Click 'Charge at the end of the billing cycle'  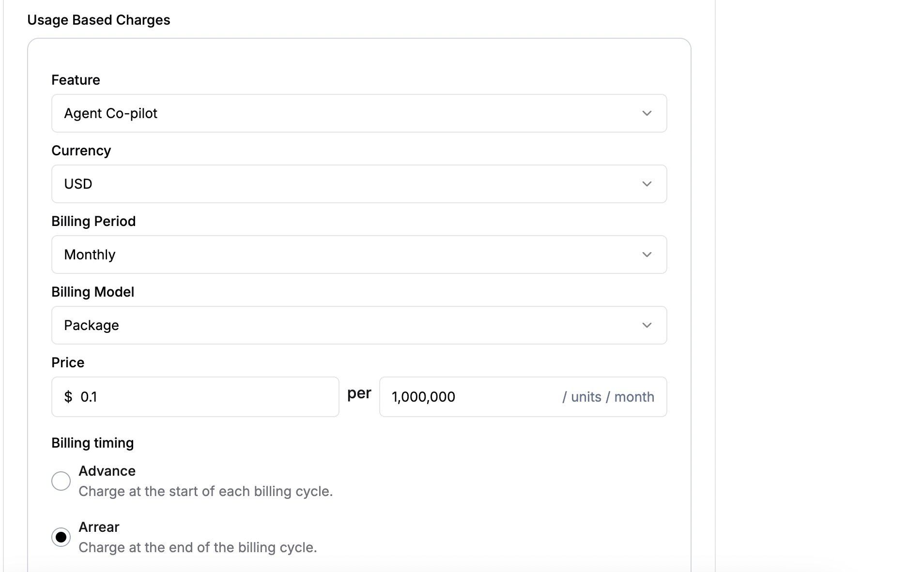pos(198,547)
